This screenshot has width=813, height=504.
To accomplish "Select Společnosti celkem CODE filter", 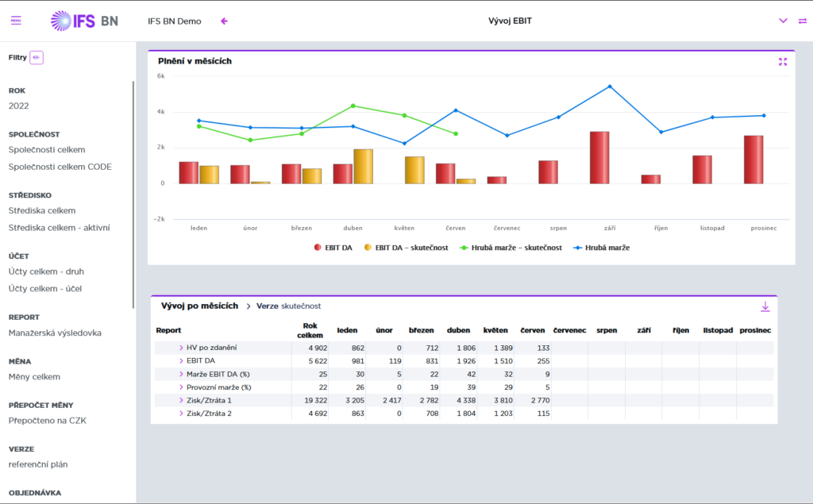I will pyautogui.click(x=60, y=167).
